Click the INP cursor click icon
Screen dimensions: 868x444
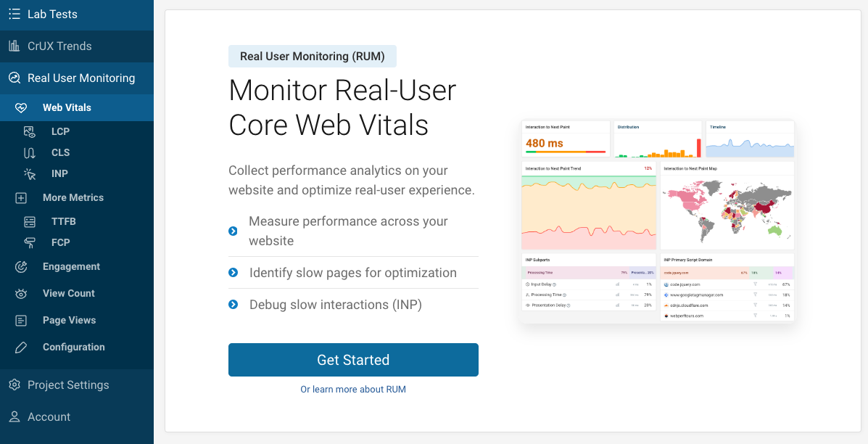(30, 174)
